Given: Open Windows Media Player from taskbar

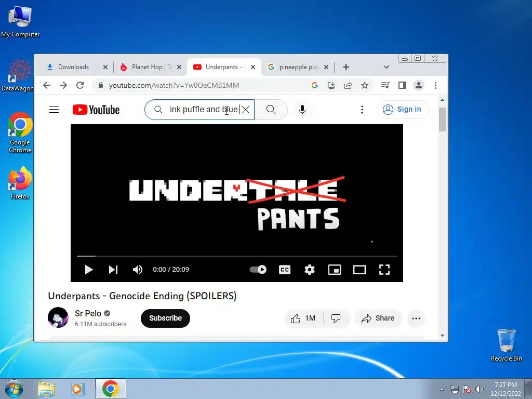Looking at the screenshot, I should click(x=77, y=389).
